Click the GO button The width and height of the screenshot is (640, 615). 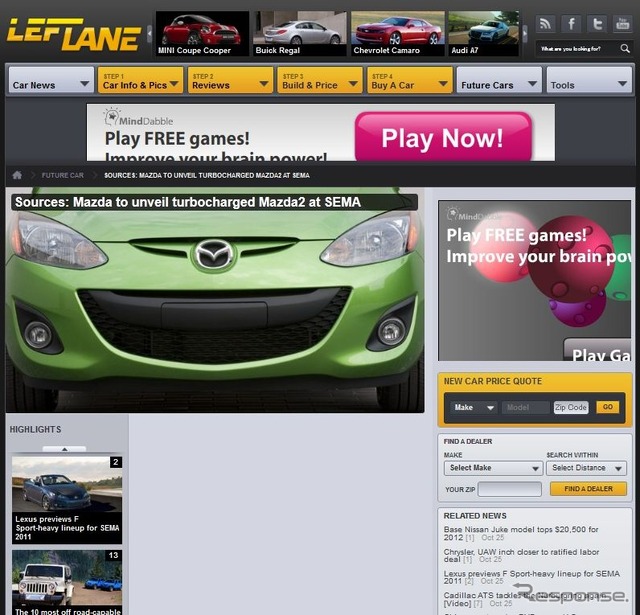(x=607, y=407)
